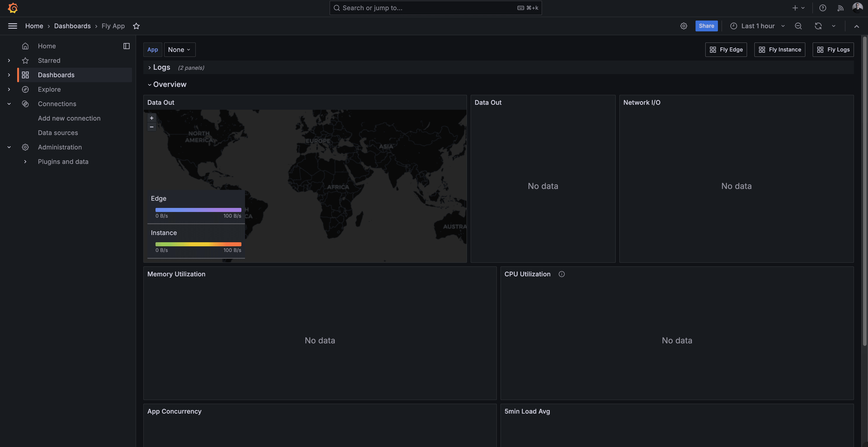The image size is (868, 447).
Task: Toggle the hamburger navigation menu
Action: tap(12, 26)
